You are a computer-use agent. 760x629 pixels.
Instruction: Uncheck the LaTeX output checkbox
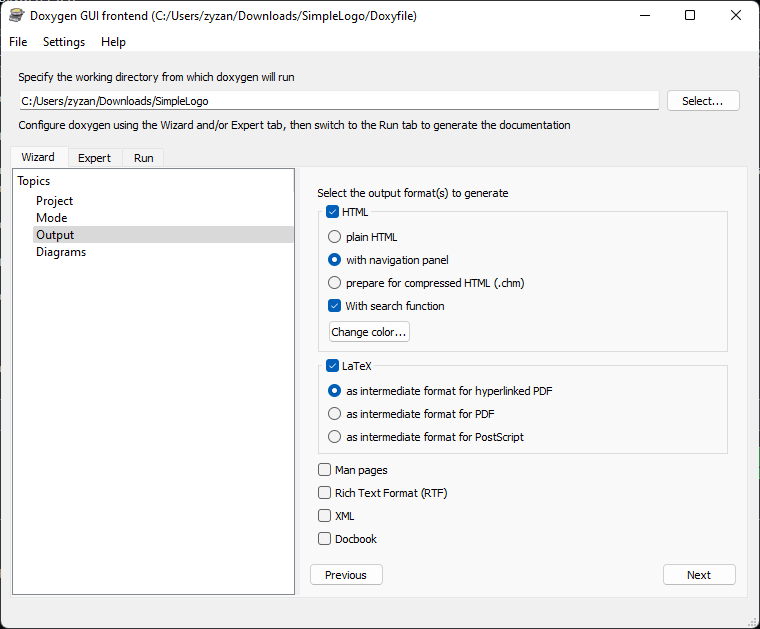tap(332, 366)
